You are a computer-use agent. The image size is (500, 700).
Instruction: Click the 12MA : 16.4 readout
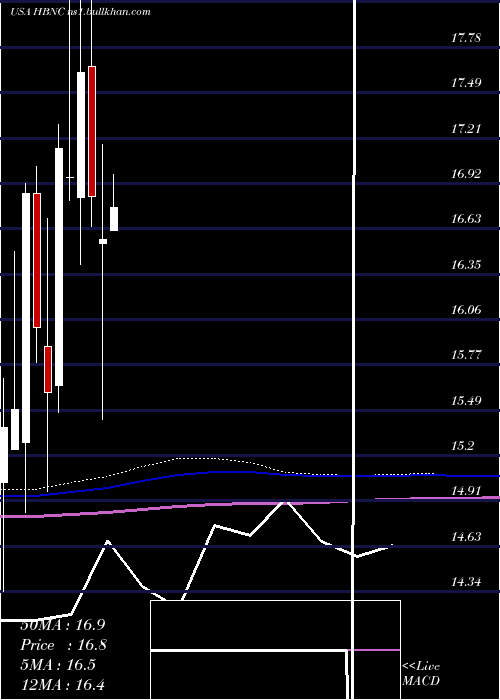coord(62,684)
